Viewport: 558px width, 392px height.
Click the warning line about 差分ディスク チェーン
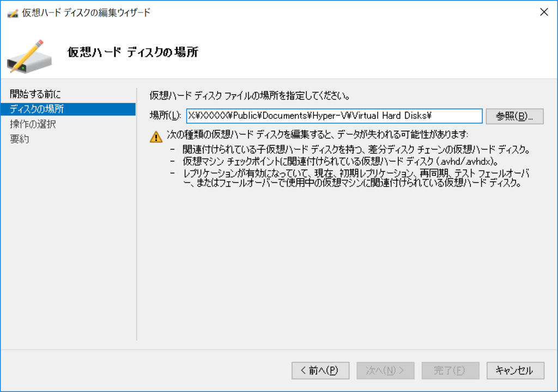click(x=356, y=150)
